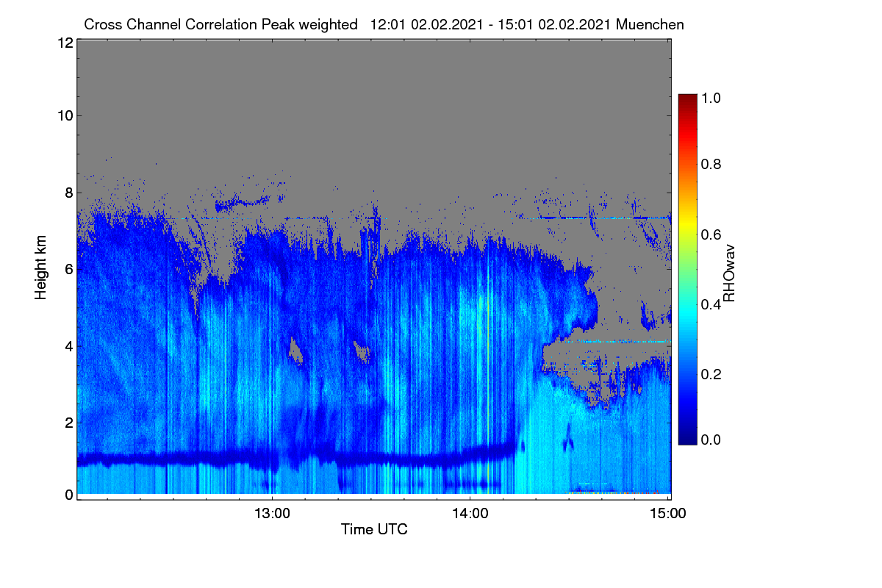Select the date range text '12:01 02.02.2021 - 15:01 02.02.2021'
Viewport: 882px width, 588px height.
492,24
